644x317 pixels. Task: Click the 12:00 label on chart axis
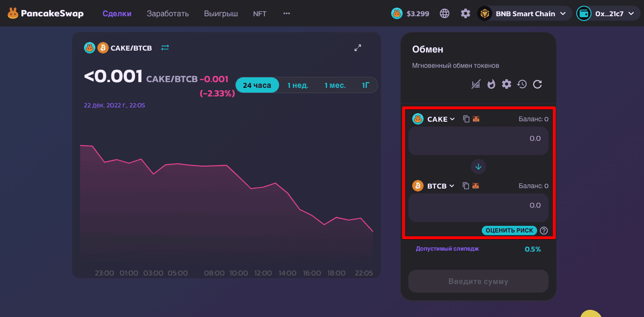coord(262,273)
